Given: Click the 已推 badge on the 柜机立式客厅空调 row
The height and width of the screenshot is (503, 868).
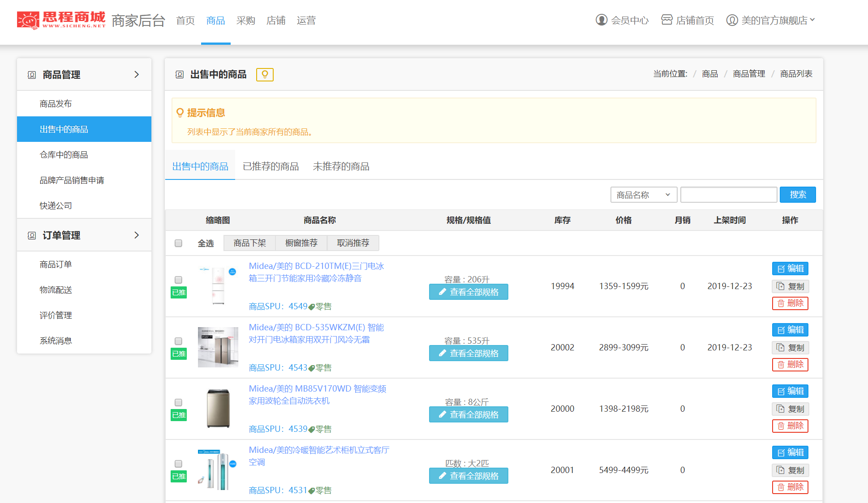Looking at the screenshot, I should (x=179, y=477).
